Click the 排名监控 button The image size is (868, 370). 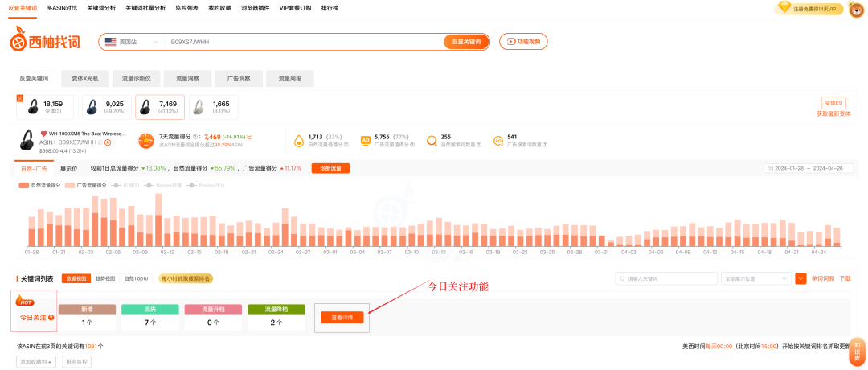(x=76, y=362)
